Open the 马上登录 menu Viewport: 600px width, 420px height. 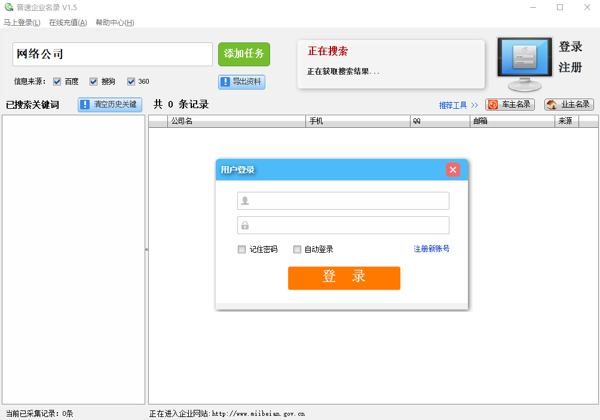tap(23, 22)
